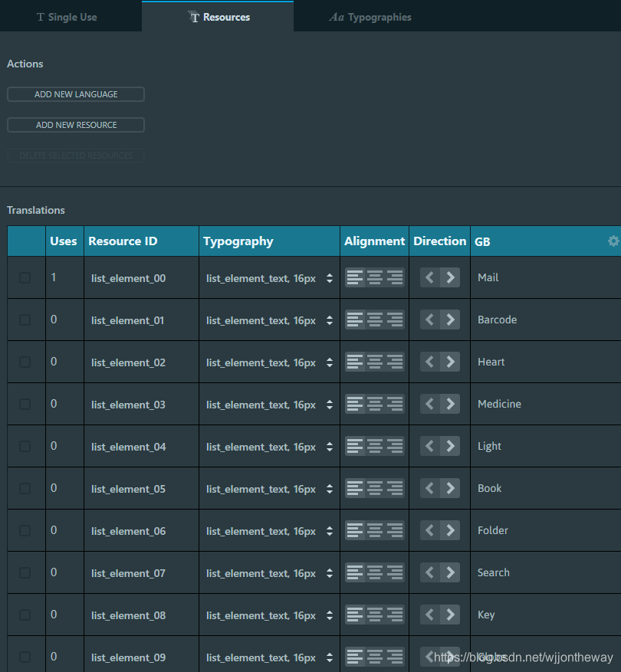This screenshot has height=672, width=621.
Task: Click the DELETE SELECTED RESOURCES button
Action: tap(76, 156)
